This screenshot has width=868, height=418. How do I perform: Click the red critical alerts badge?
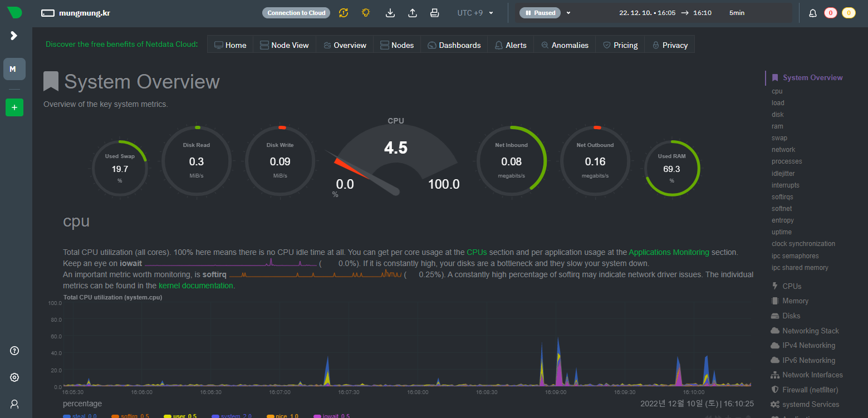coord(831,13)
